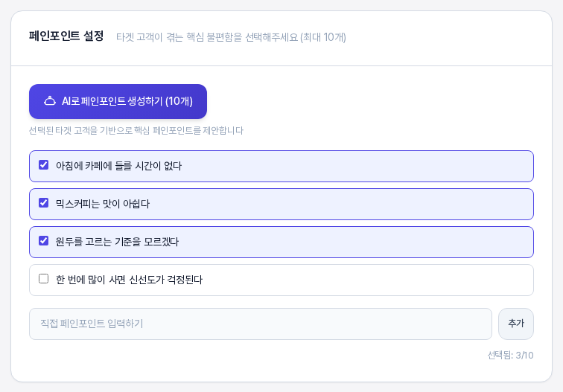Click the row label 원두를 고르는 기준을 모르겠다
The width and height of the screenshot is (563, 392).
[x=117, y=242]
